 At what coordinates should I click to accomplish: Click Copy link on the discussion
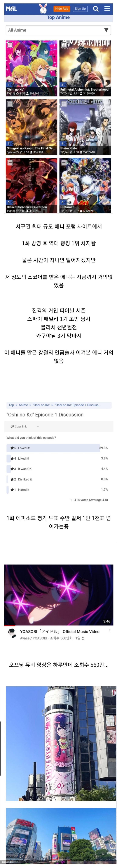coord(19,427)
